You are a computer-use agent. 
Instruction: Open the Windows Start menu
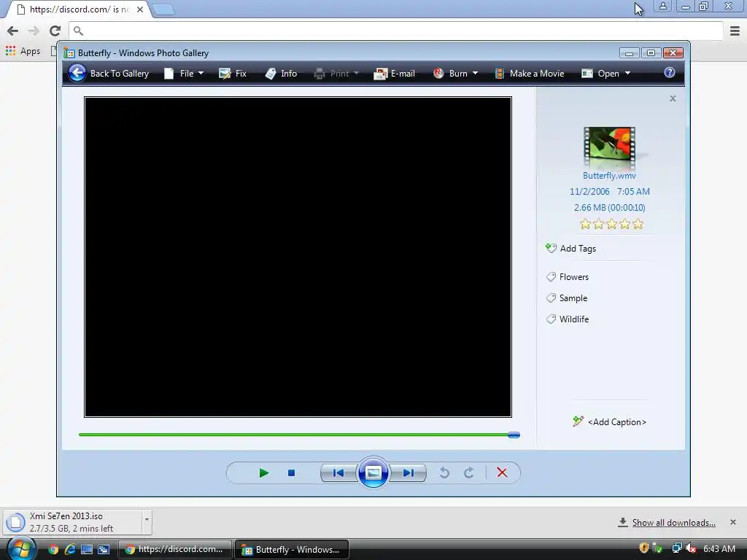click(x=21, y=548)
